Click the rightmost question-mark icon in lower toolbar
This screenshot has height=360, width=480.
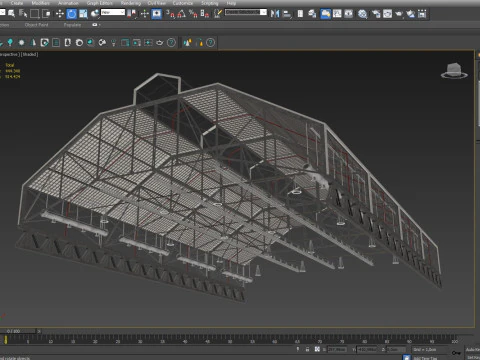tap(210, 43)
